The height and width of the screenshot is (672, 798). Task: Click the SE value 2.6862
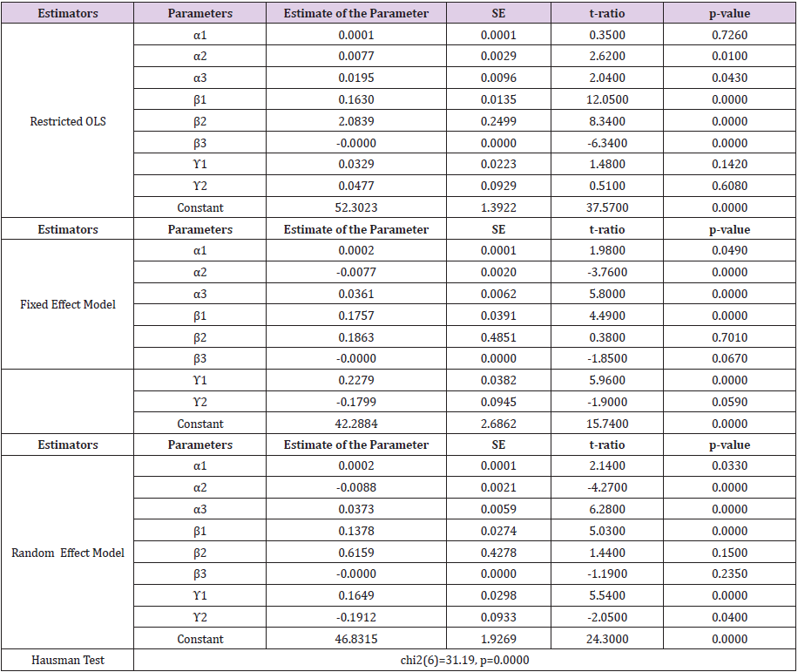tap(498, 424)
